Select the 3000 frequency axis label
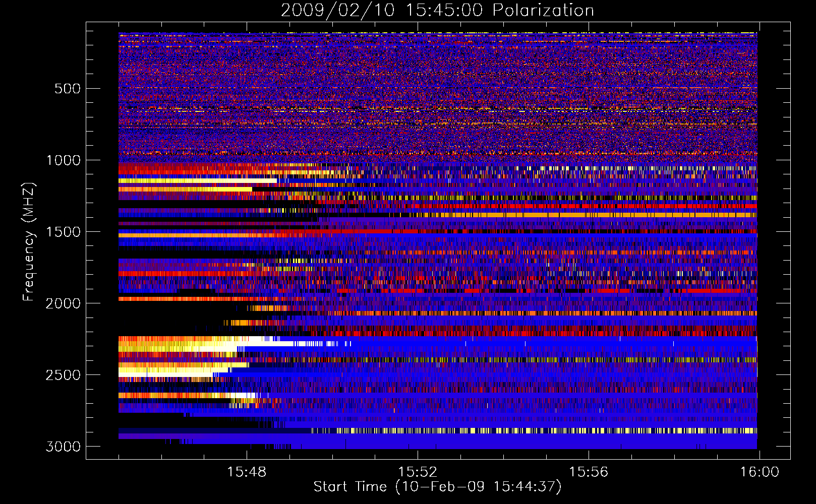 tap(63, 447)
